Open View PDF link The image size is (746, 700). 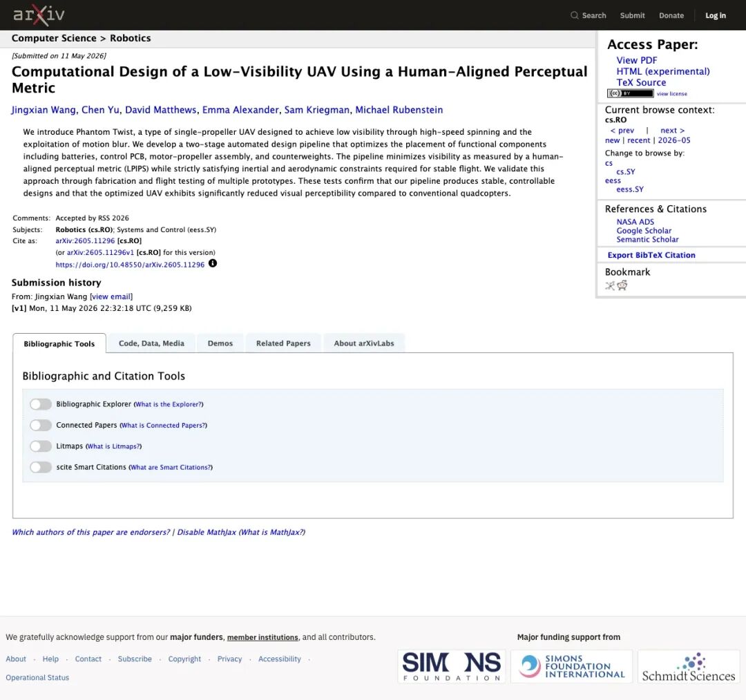[637, 60]
